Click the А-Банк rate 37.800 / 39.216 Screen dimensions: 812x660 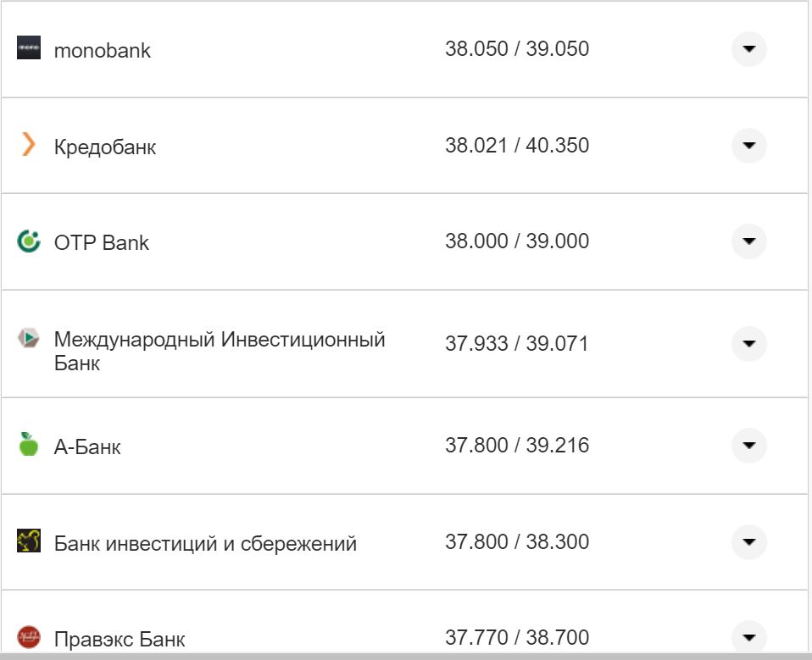(518, 445)
